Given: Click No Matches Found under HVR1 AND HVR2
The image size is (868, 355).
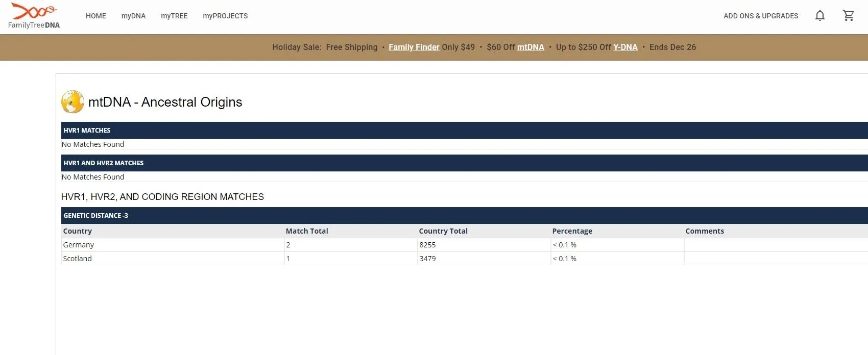Looking at the screenshot, I should [x=93, y=177].
